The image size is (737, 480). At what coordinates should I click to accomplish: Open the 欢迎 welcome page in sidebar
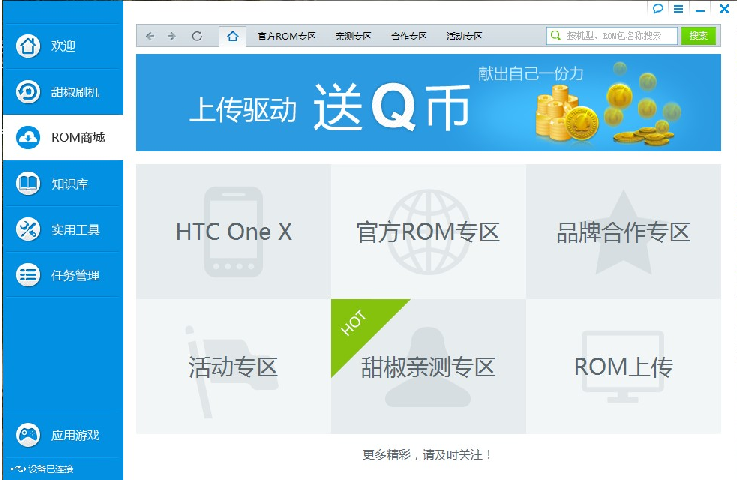(29, 46)
